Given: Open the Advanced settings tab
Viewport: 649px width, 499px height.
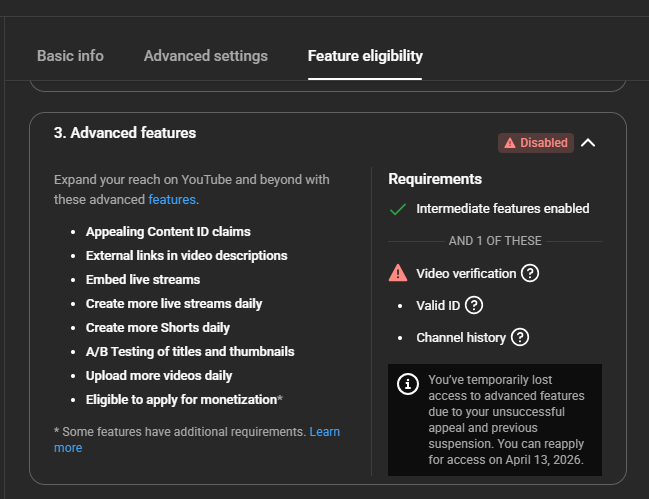Looking at the screenshot, I should tap(206, 56).
